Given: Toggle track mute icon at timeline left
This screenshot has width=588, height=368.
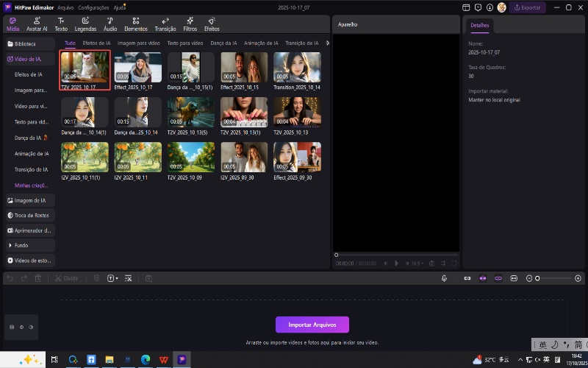Looking at the screenshot, I should (32, 327).
